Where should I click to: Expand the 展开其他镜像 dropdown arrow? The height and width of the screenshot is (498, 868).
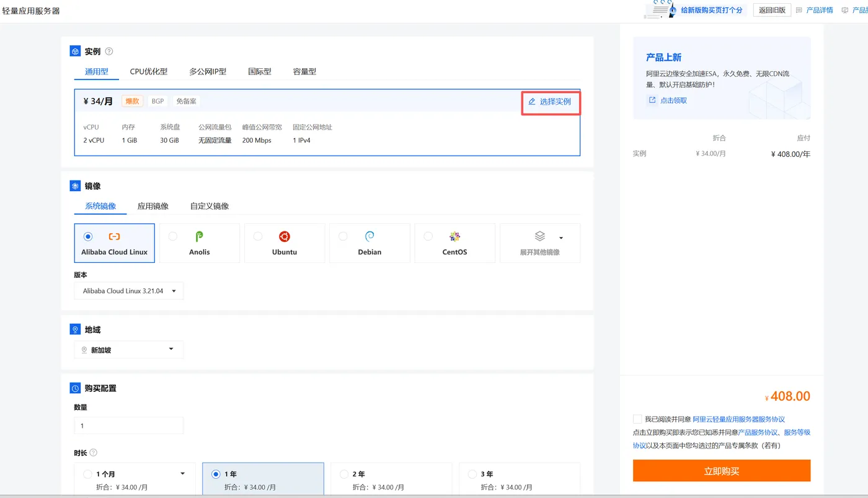coord(561,238)
